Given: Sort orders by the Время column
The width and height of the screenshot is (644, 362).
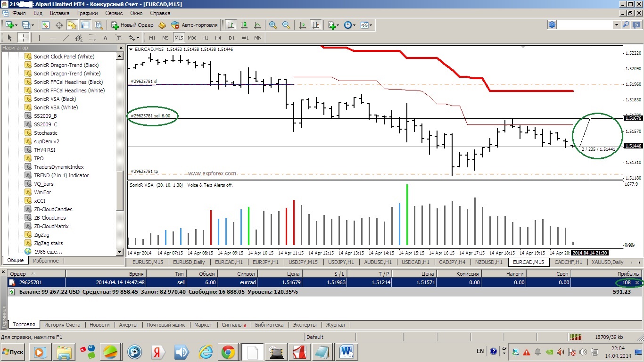Looking at the screenshot, I should (x=106, y=273).
